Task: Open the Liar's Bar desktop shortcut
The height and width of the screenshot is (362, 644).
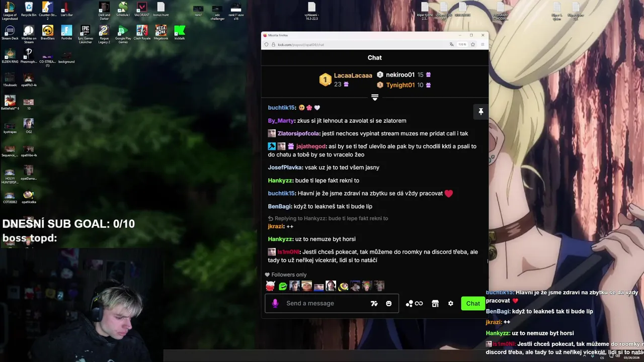Action: point(66,10)
